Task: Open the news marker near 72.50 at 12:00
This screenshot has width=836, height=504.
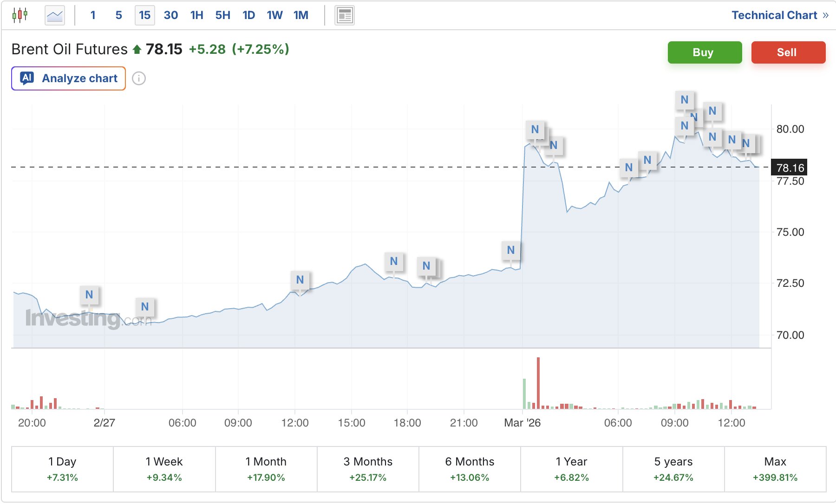Action: (300, 280)
